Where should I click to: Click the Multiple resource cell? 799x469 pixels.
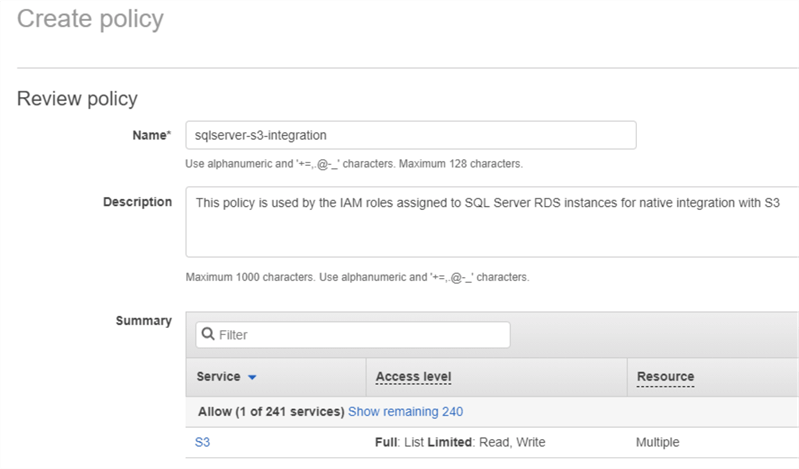[x=658, y=441]
